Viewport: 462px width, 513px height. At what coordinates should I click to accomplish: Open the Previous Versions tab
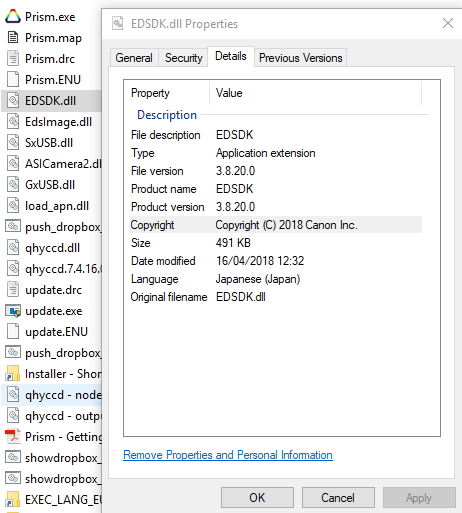coord(301,58)
